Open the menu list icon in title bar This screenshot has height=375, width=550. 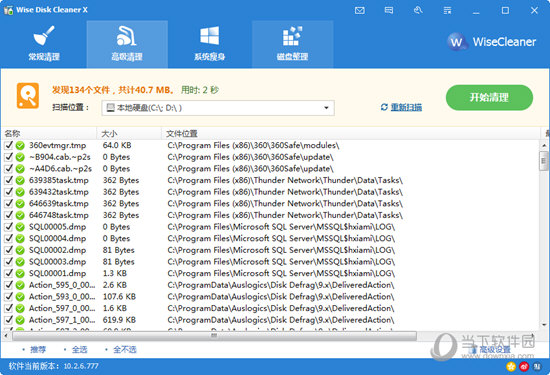[447, 11]
